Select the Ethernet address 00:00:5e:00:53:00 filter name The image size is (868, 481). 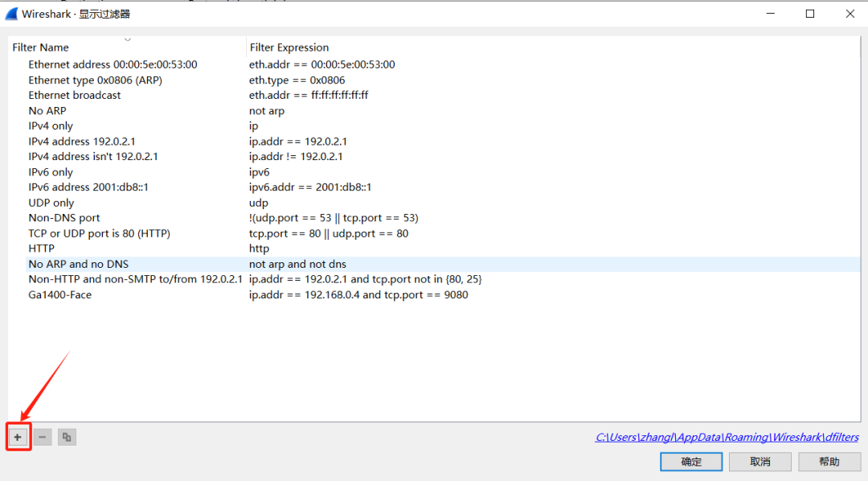[x=113, y=64]
